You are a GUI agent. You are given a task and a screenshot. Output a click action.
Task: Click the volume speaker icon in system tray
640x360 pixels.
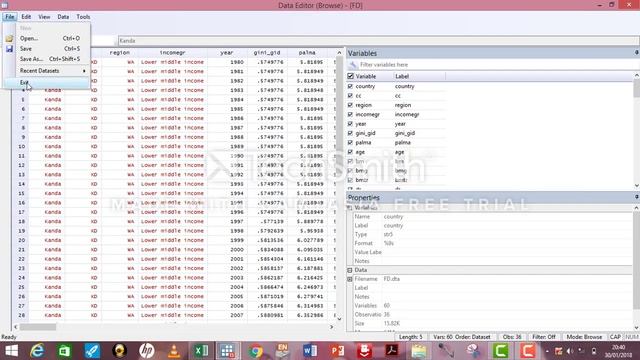pyautogui.click(x=570, y=351)
